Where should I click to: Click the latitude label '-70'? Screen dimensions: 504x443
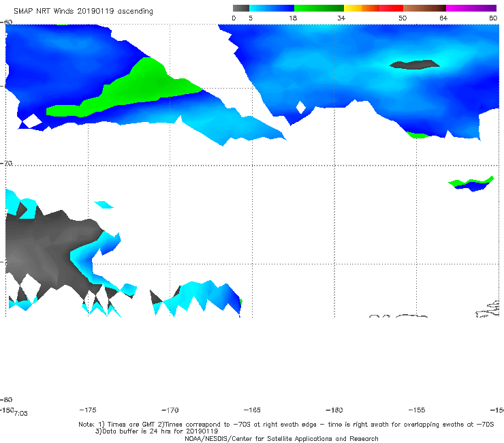tap(6, 164)
